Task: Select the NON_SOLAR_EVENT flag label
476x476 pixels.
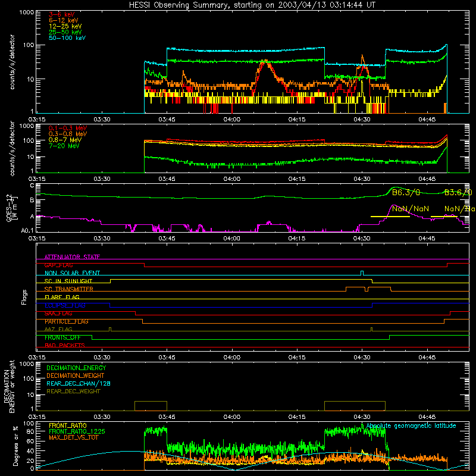Action: point(72,273)
